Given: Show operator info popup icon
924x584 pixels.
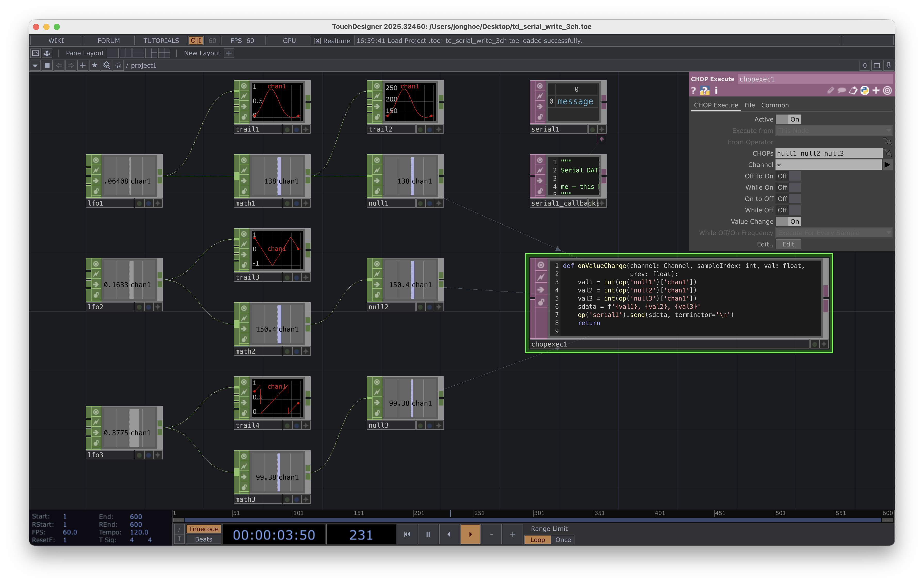Looking at the screenshot, I should 716,91.
